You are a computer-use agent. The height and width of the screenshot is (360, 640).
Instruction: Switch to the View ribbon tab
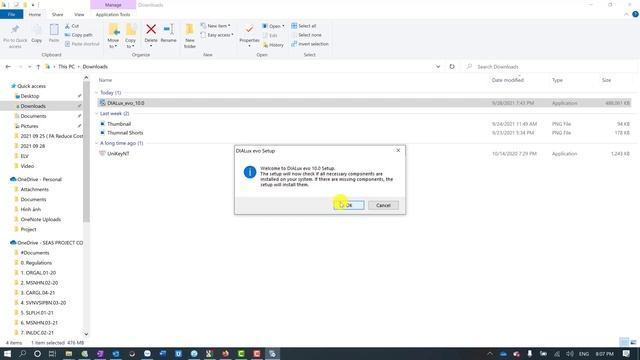pyautogui.click(x=79, y=14)
